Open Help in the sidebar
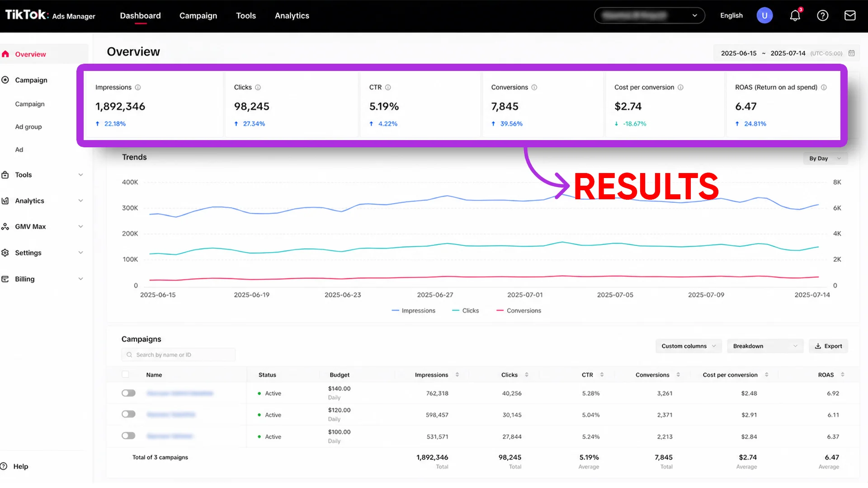 coord(14,466)
